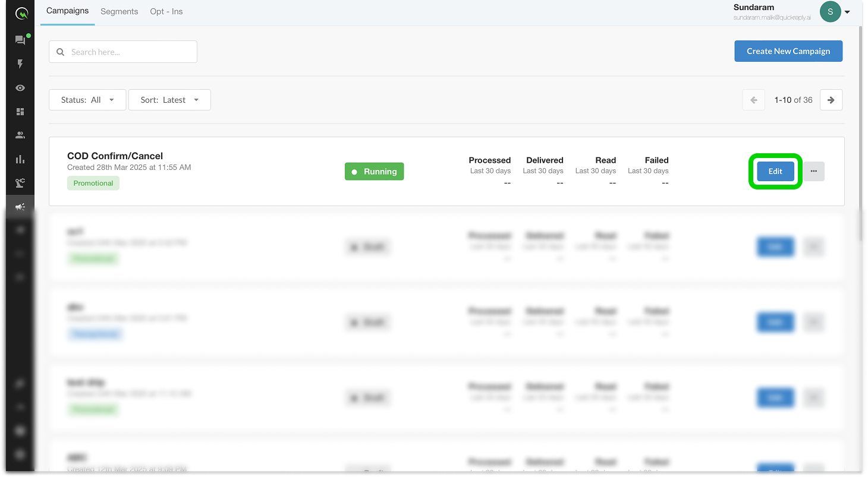868x477 pixels.
Task: Click the QuickReply logo icon in the sidebar
Action: pyautogui.click(x=21, y=13)
